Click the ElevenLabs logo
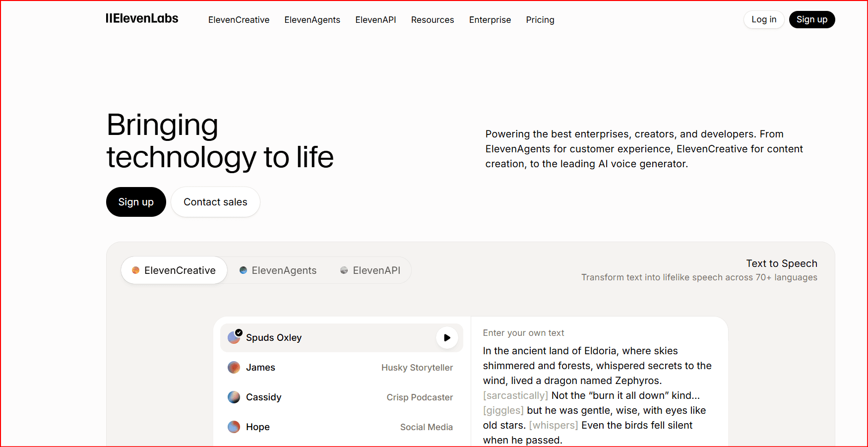Screen dimensions: 868x447 (142, 19)
